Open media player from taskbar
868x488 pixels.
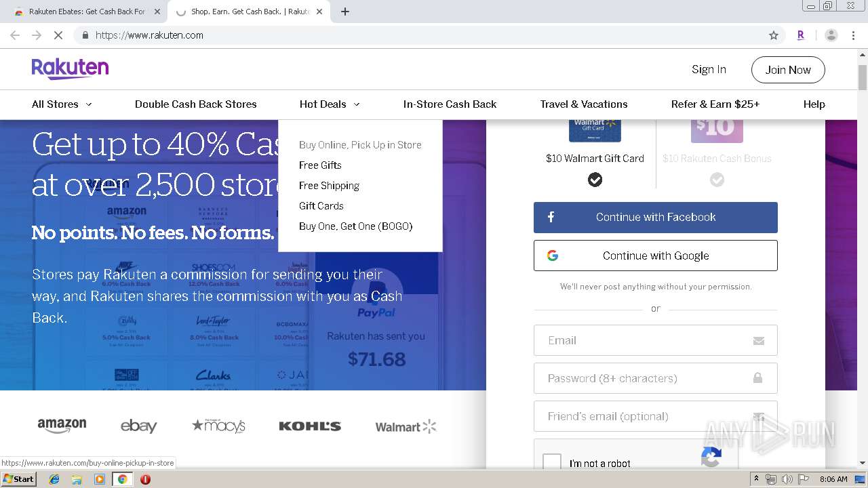click(100, 479)
